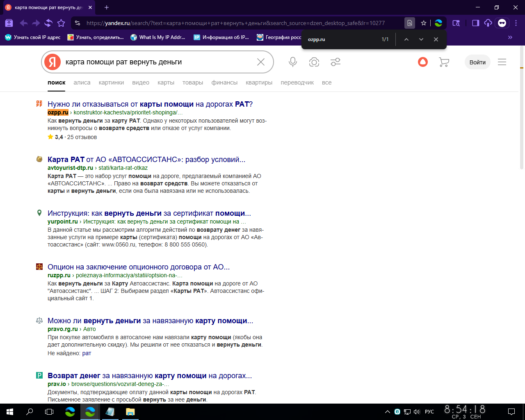Open Task View on taskbar
Screen dimensions: 525x420
49,412
